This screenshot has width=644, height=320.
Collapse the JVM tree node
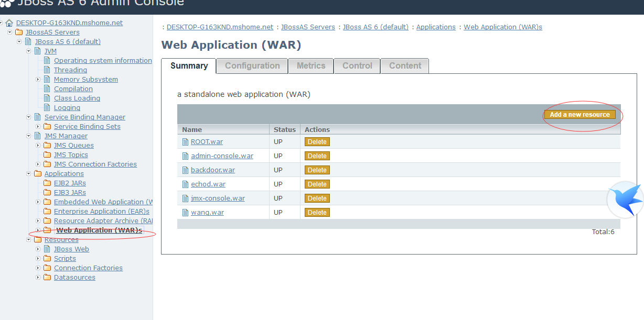pos(29,51)
